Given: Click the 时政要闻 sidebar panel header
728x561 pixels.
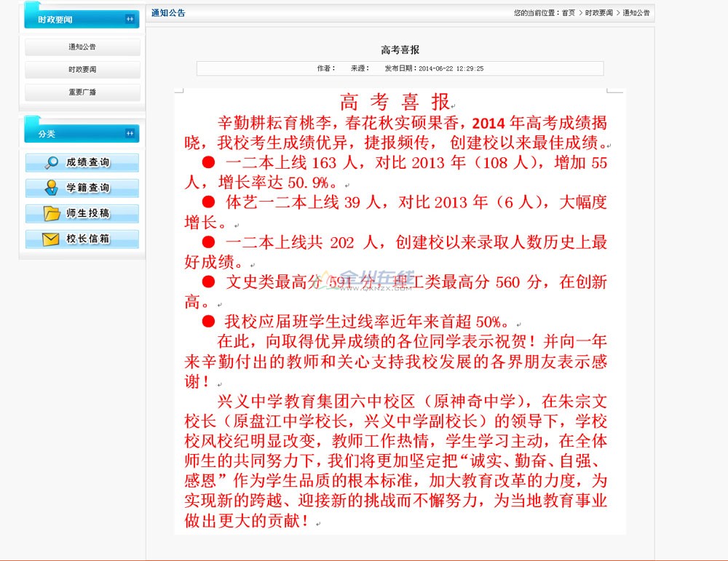Looking at the screenshot, I should click(x=82, y=19).
